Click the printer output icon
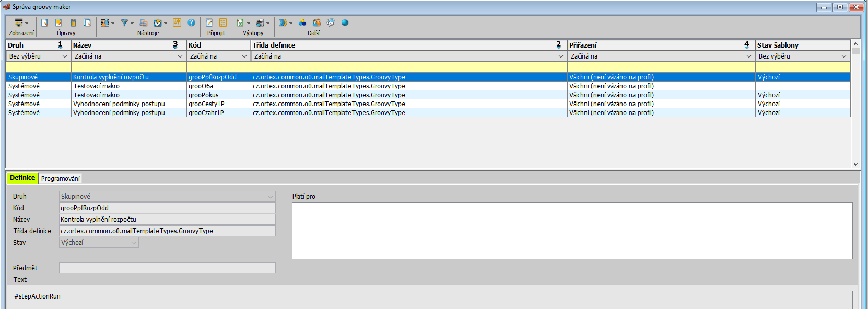Image resolution: width=868 pixels, height=309 pixels. click(x=260, y=22)
